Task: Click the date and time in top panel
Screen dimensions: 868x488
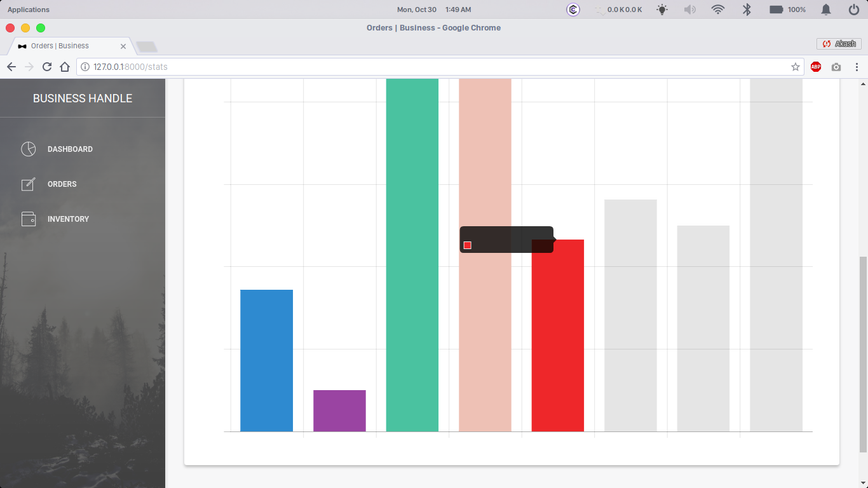Action: click(434, 10)
